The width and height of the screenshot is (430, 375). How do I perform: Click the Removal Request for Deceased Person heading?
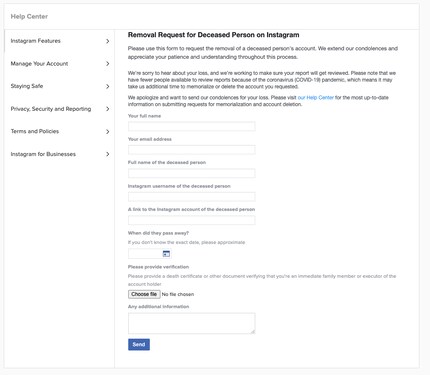pos(214,35)
